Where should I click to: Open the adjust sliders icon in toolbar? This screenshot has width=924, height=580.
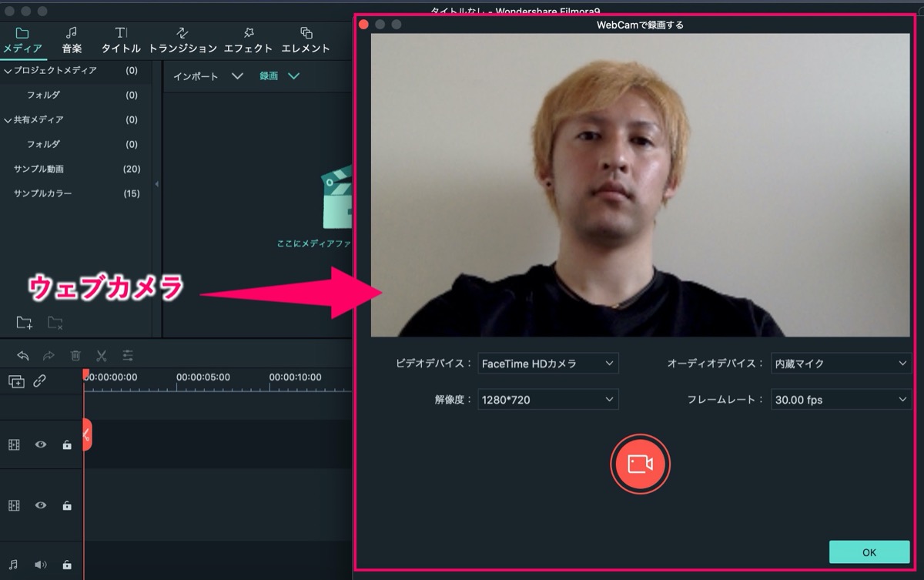click(x=128, y=355)
